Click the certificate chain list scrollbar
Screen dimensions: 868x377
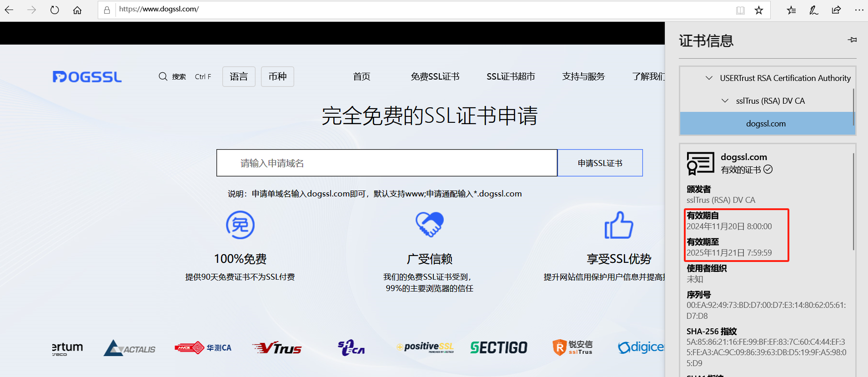(853, 107)
